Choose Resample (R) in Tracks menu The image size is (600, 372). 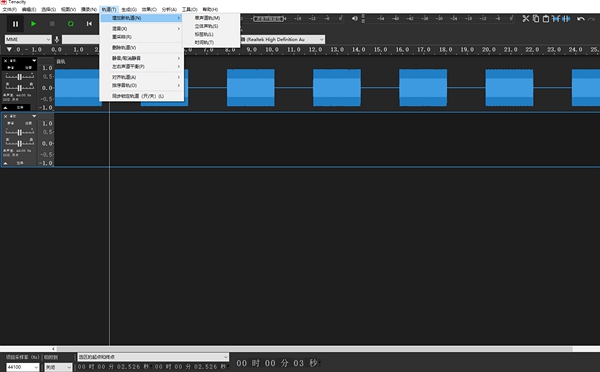pyautogui.click(x=142, y=37)
